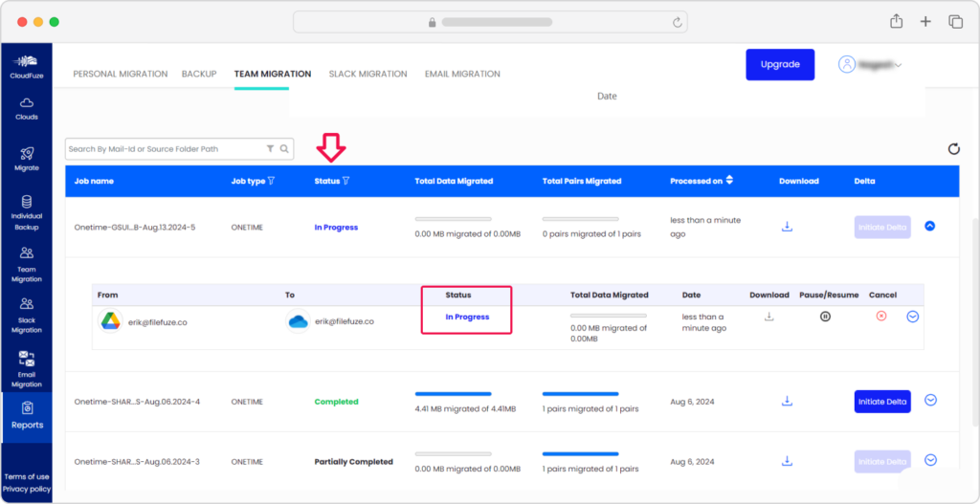This screenshot has width=980, height=504.
Task: Show browser tab overview
Action: click(956, 21)
